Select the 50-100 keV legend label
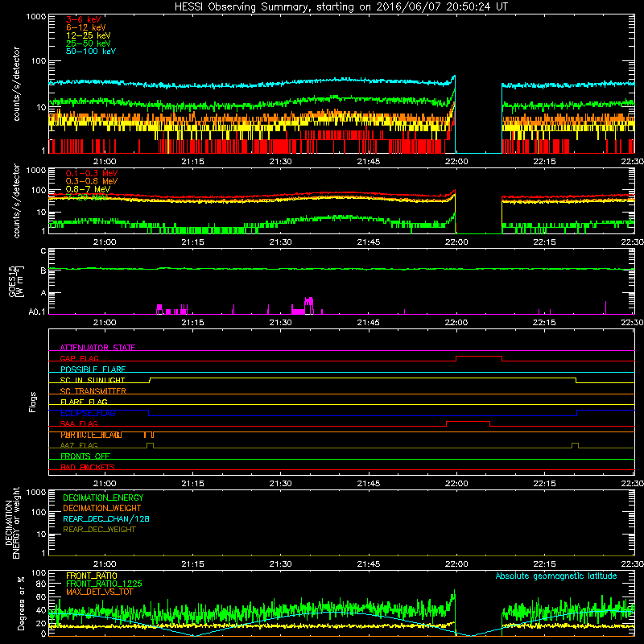The image size is (644, 644). [x=91, y=52]
